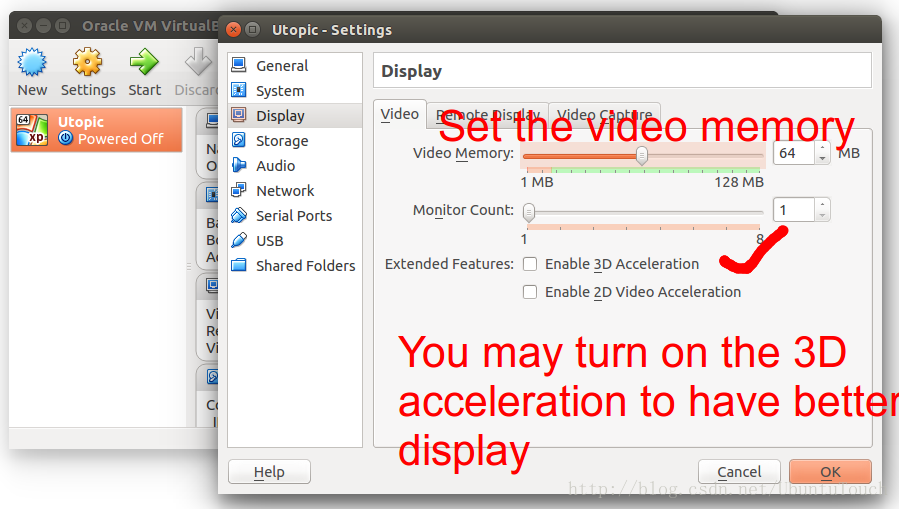This screenshot has height=509, width=899.
Task: Click the Serial Ports plug icon
Action: [x=239, y=215]
